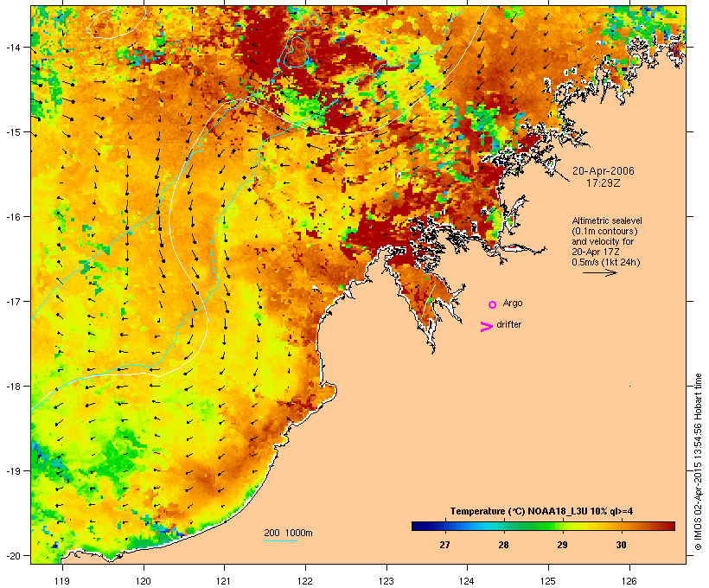Click the latitude axis label -14

click(12, 47)
